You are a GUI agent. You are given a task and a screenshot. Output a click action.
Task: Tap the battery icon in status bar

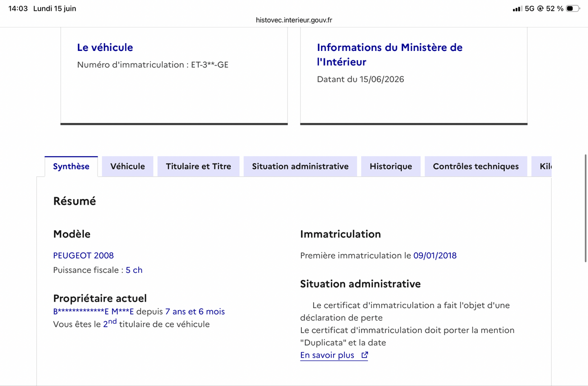(x=573, y=8)
